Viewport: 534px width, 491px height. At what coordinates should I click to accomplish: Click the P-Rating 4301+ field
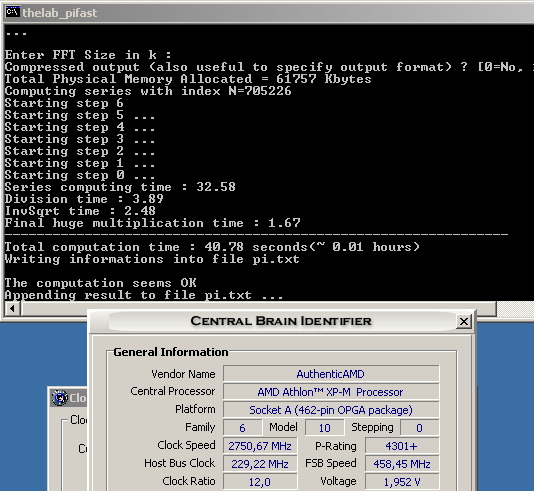(x=402, y=446)
